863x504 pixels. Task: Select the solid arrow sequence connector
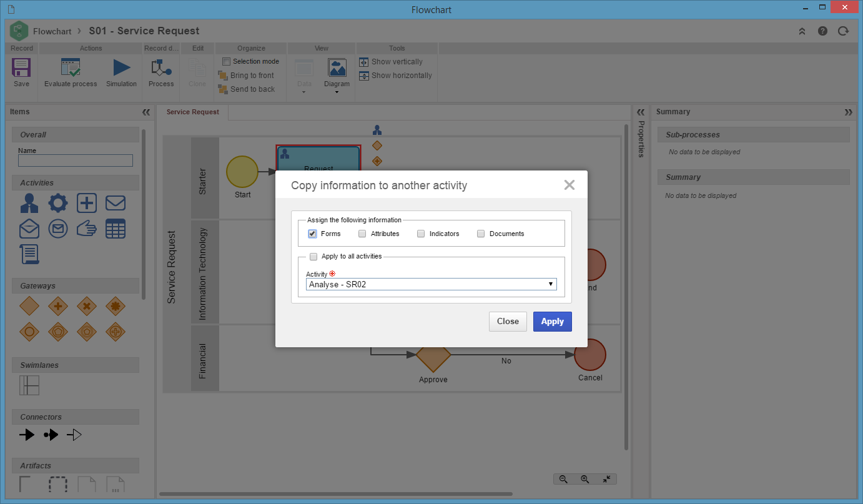pyautogui.click(x=26, y=435)
